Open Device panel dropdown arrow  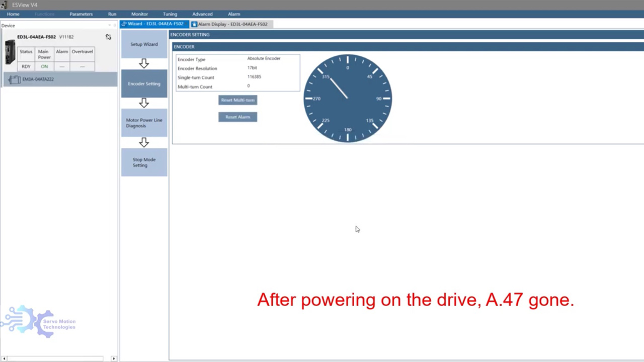(109, 26)
